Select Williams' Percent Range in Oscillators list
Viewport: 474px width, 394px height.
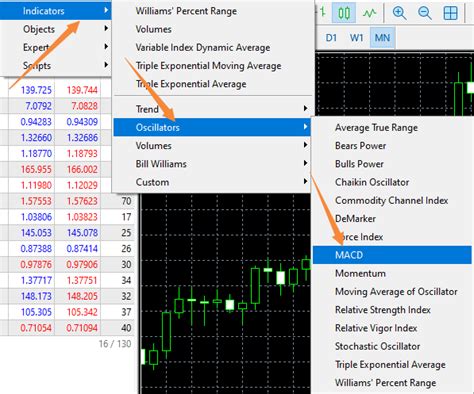pyautogui.click(x=392, y=383)
